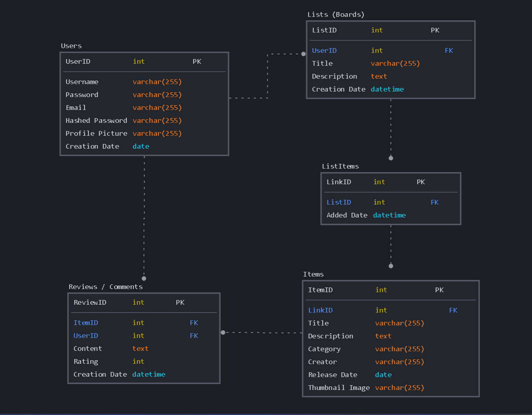Select the LinkID foreign key in Items
Screen dimensions: 532x415
point(321,310)
